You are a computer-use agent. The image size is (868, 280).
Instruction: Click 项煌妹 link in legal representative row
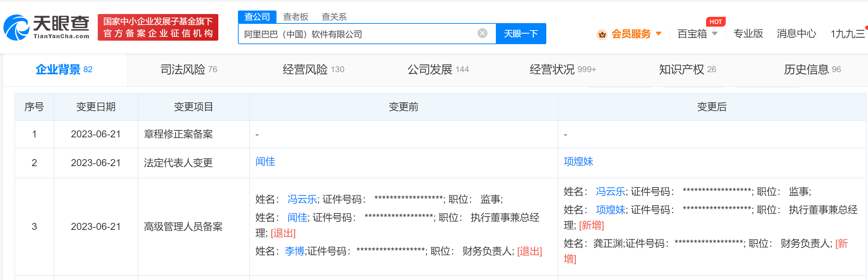click(x=579, y=162)
